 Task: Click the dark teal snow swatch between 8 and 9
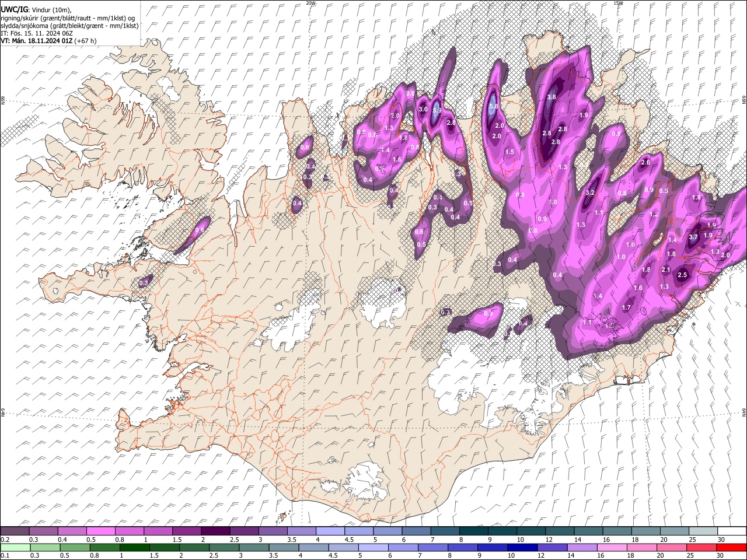tap(473, 531)
